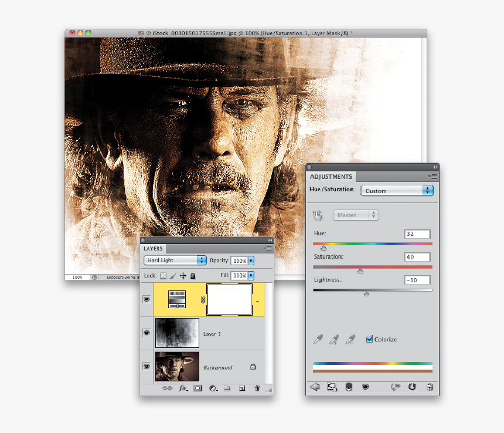This screenshot has height=433, width=504.
Task: Open the Master channel dropdown
Action: point(356,215)
